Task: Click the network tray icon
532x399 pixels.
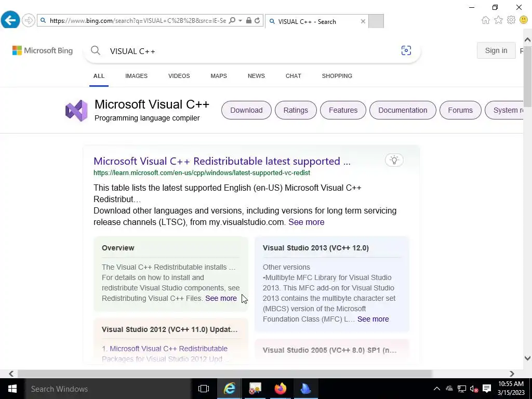Action: point(461,389)
